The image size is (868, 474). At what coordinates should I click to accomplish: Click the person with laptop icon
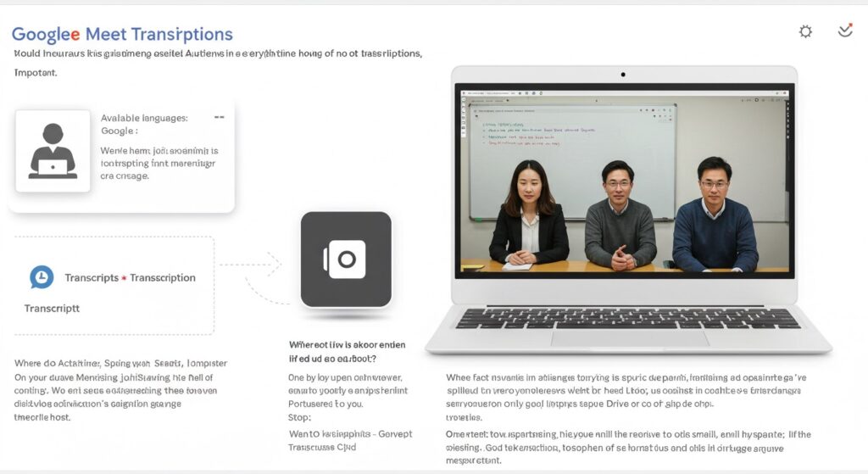(x=53, y=151)
